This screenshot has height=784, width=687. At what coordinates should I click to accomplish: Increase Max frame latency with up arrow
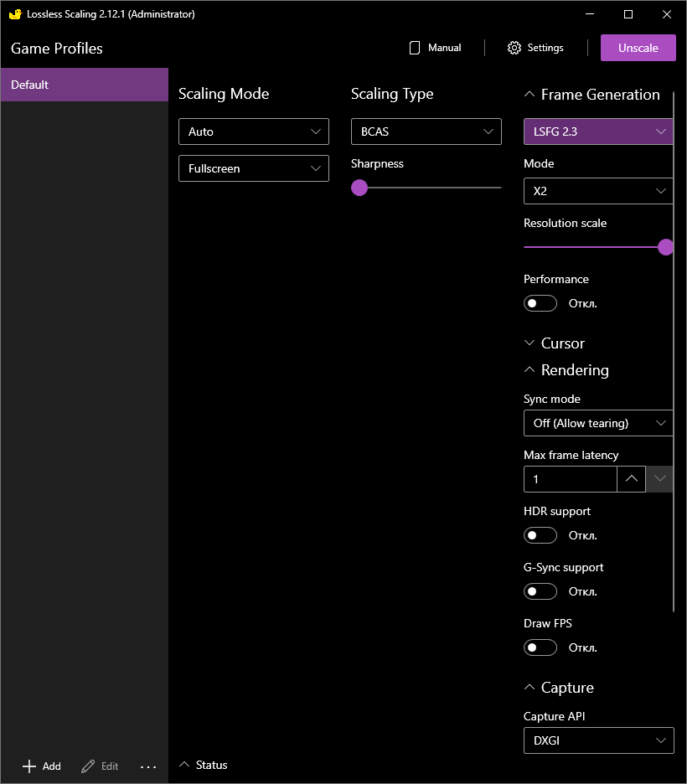[632, 479]
